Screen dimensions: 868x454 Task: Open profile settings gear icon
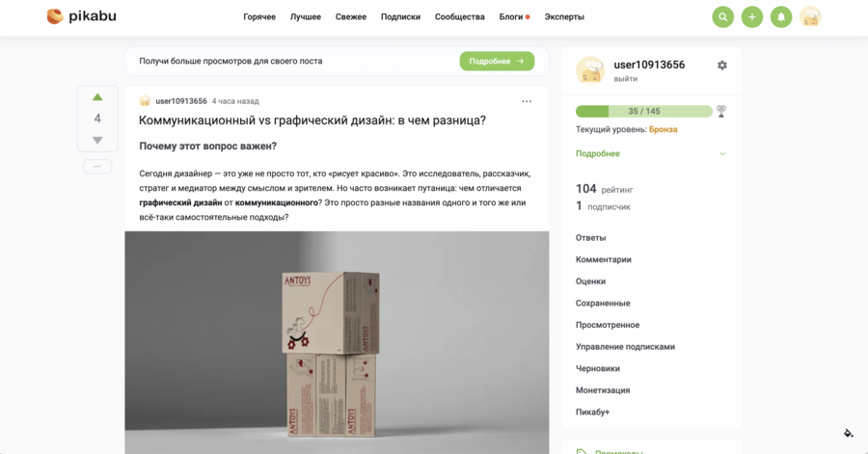tap(721, 66)
